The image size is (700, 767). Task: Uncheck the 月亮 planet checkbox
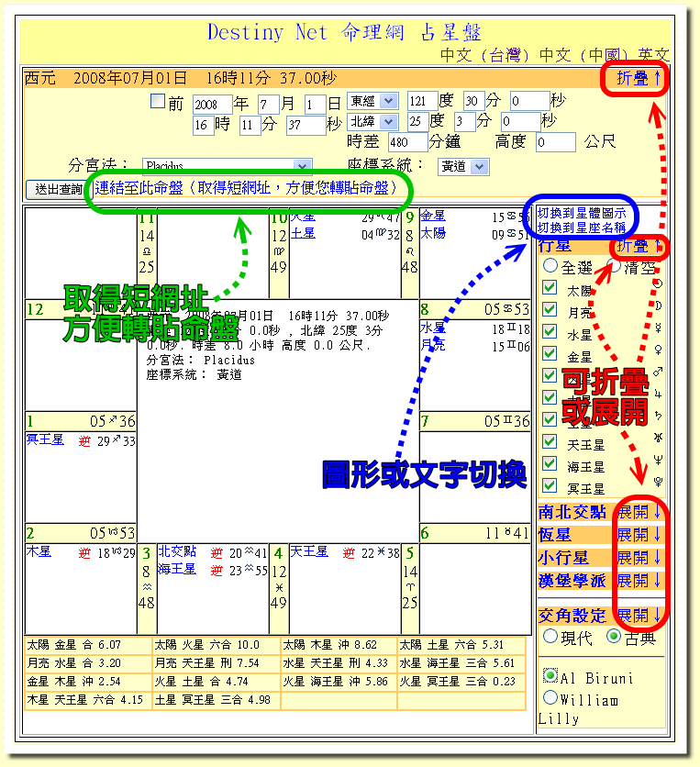click(x=550, y=309)
